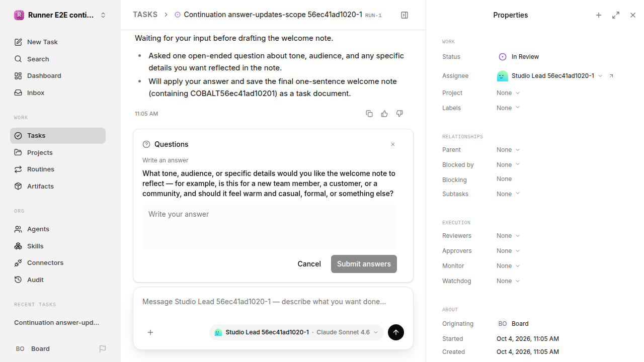Open the Subtasks dropdown
The image size is (644, 362).
(508, 194)
